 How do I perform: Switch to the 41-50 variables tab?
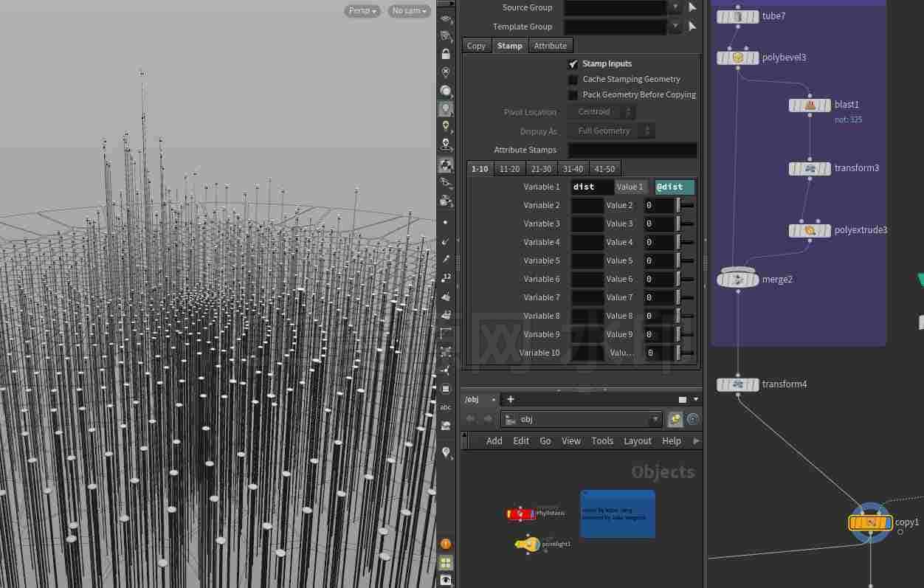pos(604,169)
